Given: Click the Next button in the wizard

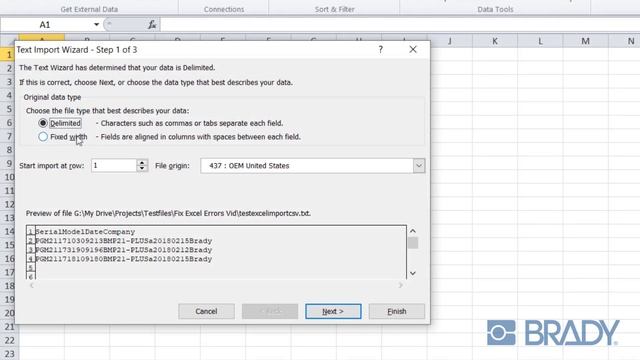Looking at the screenshot, I should pyautogui.click(x=333, y=311).
